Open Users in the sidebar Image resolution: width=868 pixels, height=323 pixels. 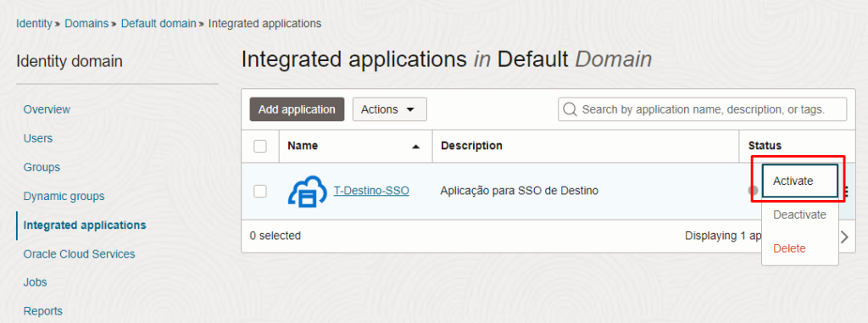(38, 138)
